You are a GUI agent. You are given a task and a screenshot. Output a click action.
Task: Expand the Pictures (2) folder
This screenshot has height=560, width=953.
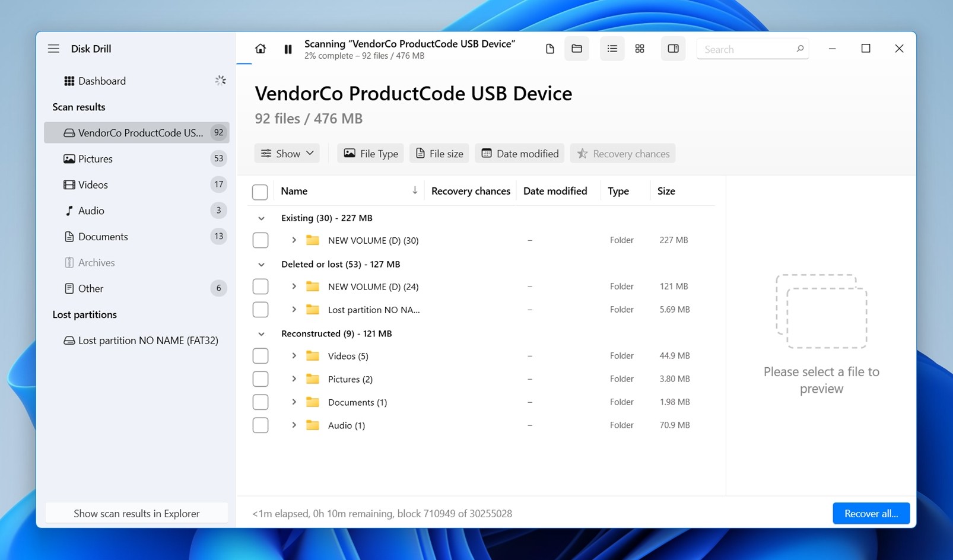click(x=294, y=379)
